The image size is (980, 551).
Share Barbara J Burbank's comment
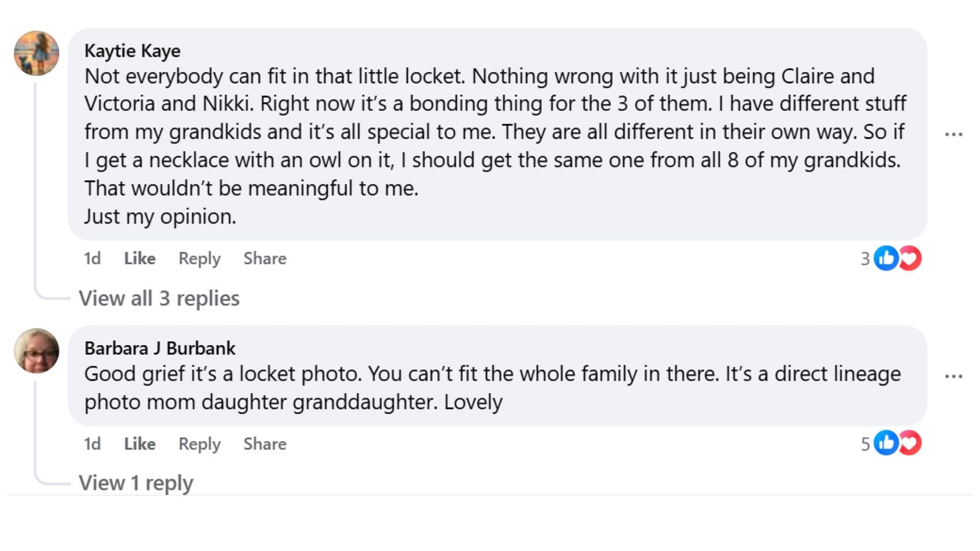click(264, 444)
